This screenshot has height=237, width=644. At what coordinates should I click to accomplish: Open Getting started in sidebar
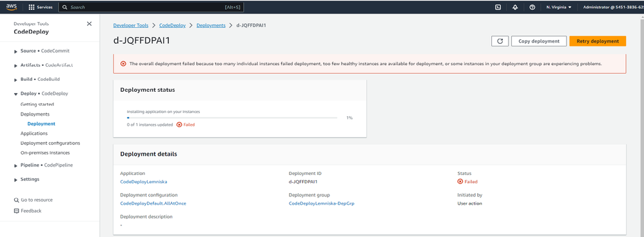click(37, 105)
